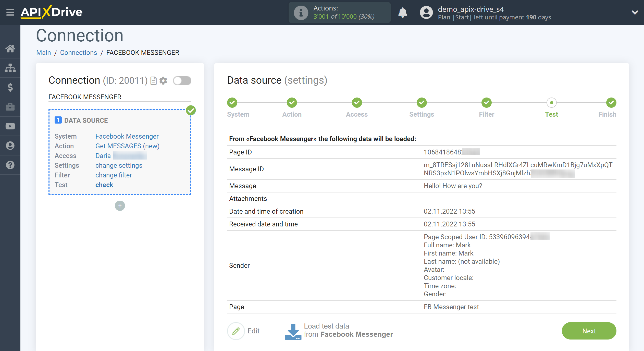This screenshot has width=644, height=351.
Task: Click the ApiX-Drive logo
Action: click(52, 12)
